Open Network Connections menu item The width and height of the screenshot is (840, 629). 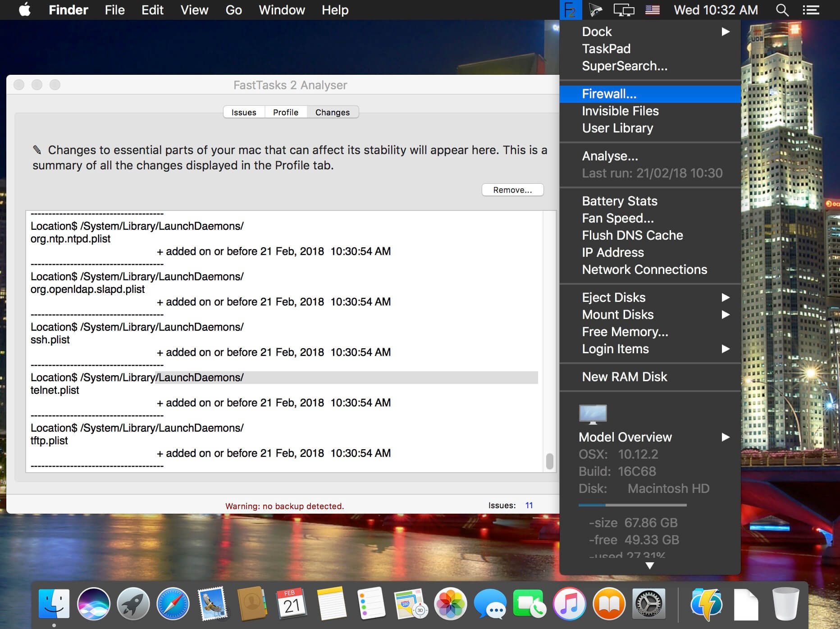coord(650,269)
